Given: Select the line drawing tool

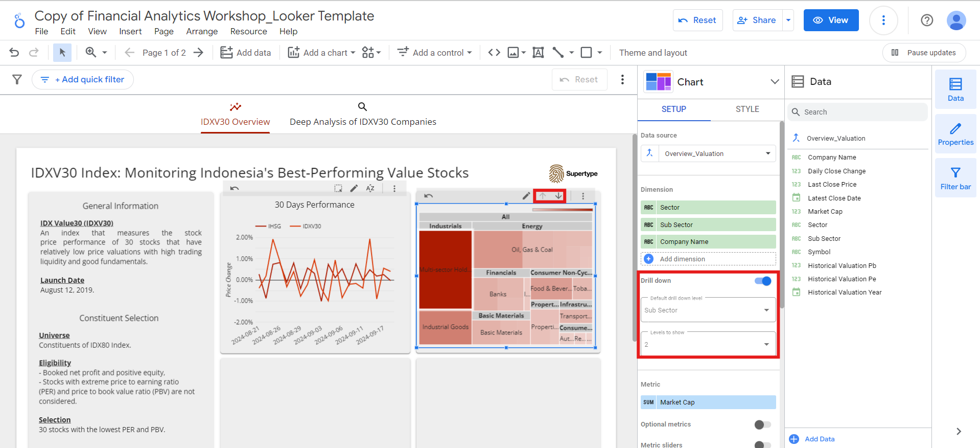Looking at the screenshot, I should point(558,53).
